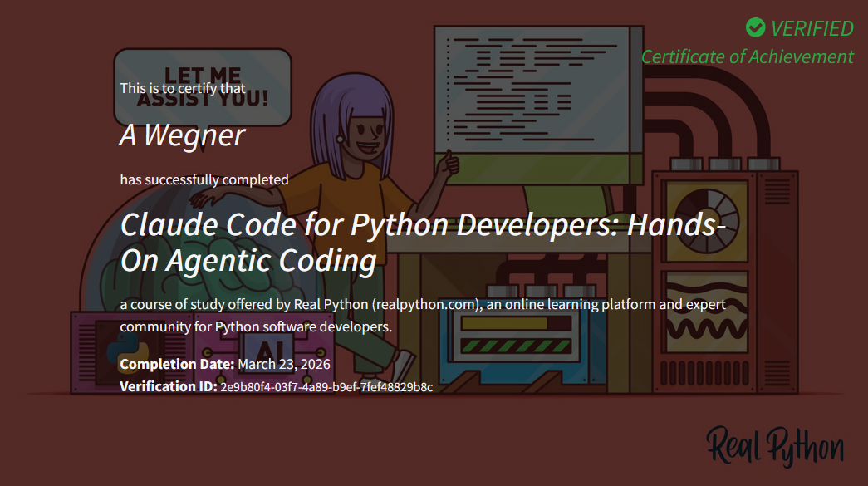This screenshot has width=868, height=486.
Task: Click the chevron-striped green status bar
Action: (x=515, y=345)
